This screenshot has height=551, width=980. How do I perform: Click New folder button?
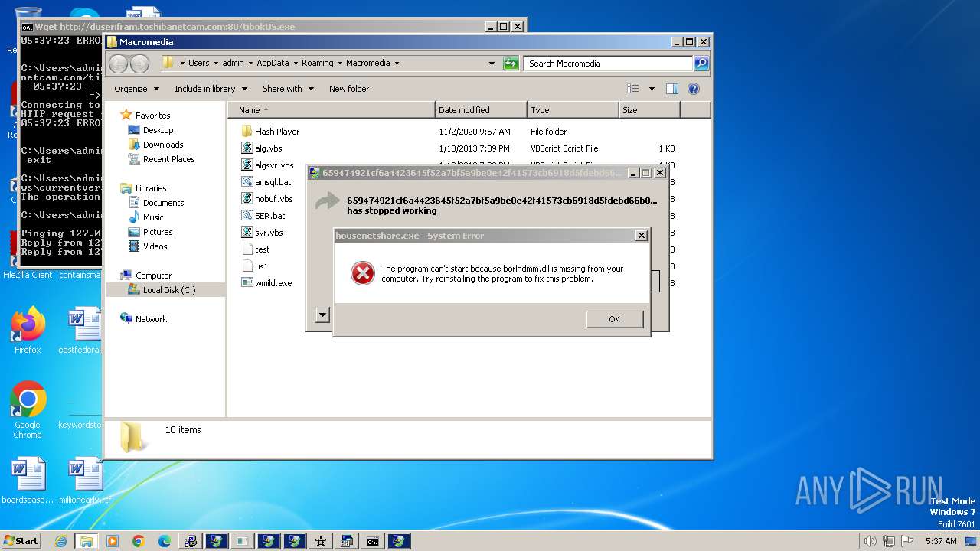point(349,89)
